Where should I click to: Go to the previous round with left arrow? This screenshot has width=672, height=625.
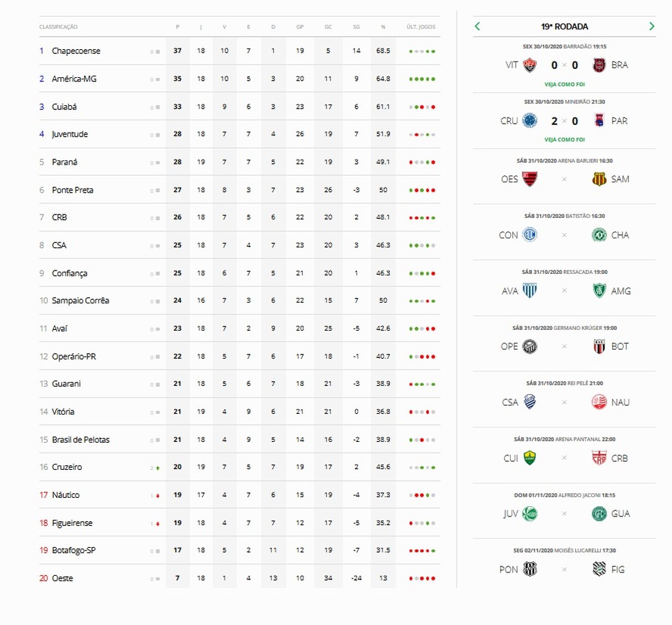tap(477, 26)
